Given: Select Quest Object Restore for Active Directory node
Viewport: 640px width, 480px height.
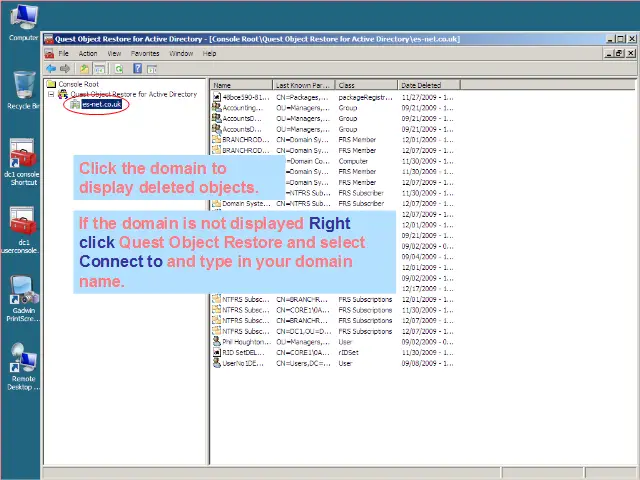Looking at the screenshot, I should (133, 94).
